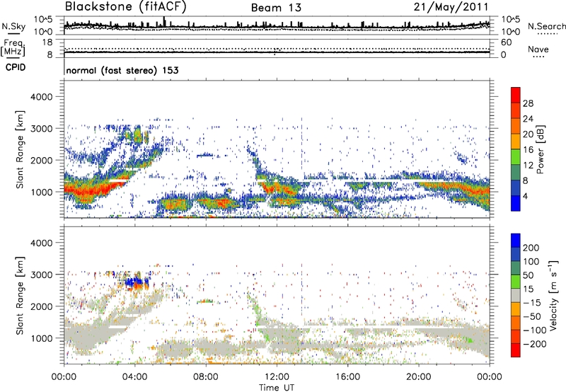Image resolution: width=566 pixels, height=392 pixels.
Task: Click the '4000' tick on the power panel axis
Action: (x=42, y=97)
